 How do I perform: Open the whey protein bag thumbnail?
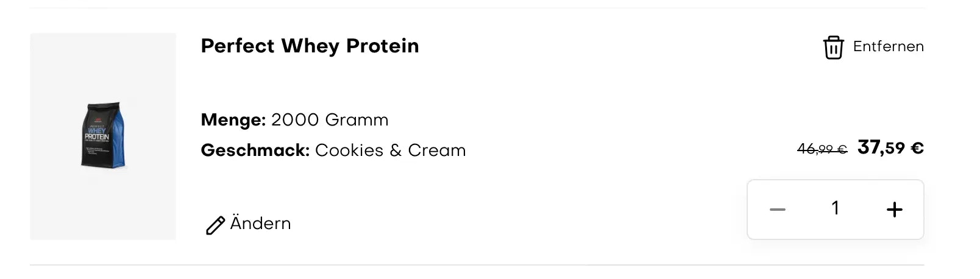coord(103,135)
